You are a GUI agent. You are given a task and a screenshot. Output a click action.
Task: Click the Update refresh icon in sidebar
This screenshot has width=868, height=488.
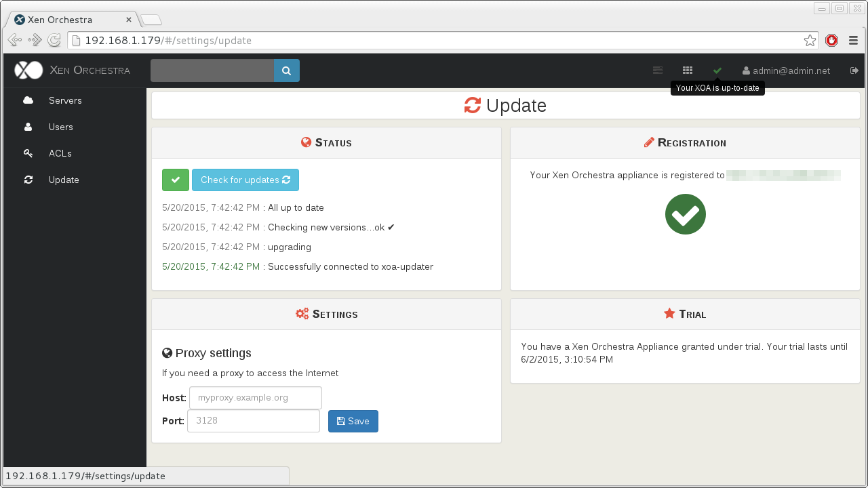point(28,180)
